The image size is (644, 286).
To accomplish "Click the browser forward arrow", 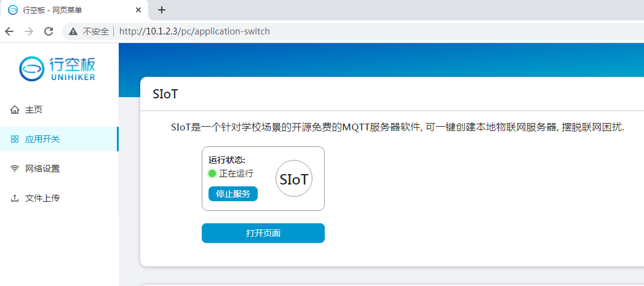I will pos(29,31).
